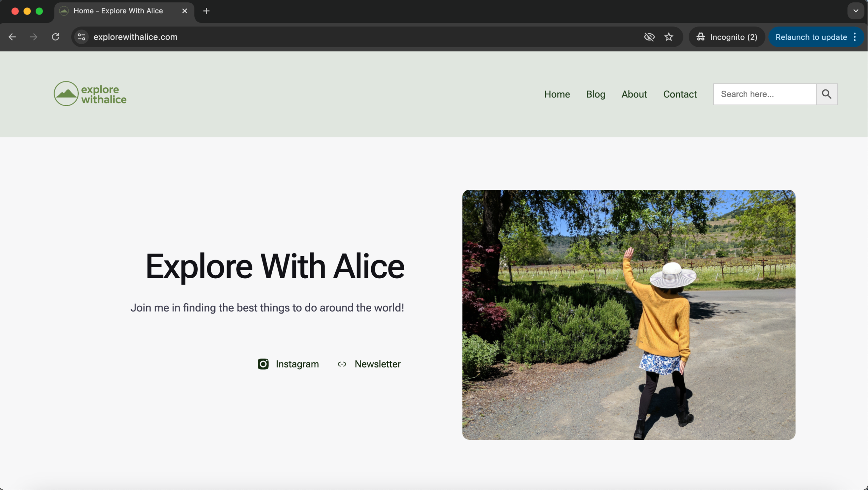Open the Blog navigation item
The height and width of the screenshot is (490, 868).
(595, 94)
